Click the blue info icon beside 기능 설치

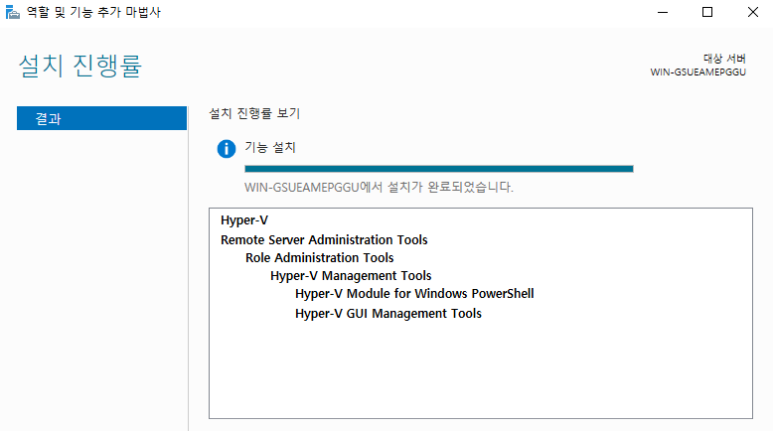(226, 148)
